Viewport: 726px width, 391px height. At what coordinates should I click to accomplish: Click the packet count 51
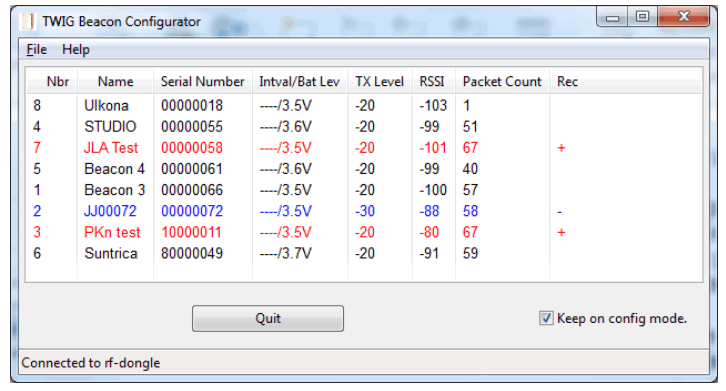click(x=470, y=126)
